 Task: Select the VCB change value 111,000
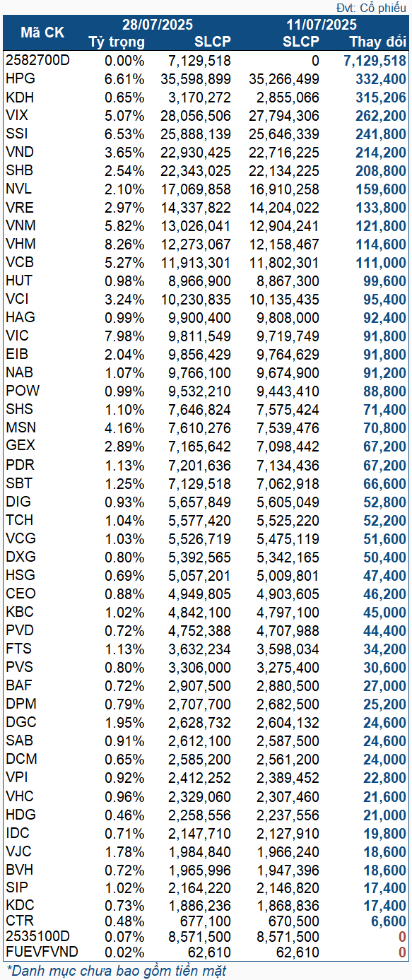(382, 262)
